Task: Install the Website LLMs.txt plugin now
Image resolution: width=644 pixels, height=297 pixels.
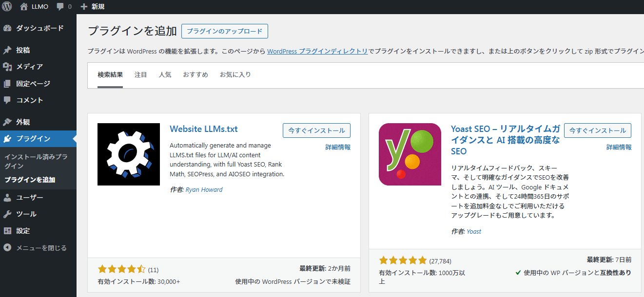Action: click(316, 130)
